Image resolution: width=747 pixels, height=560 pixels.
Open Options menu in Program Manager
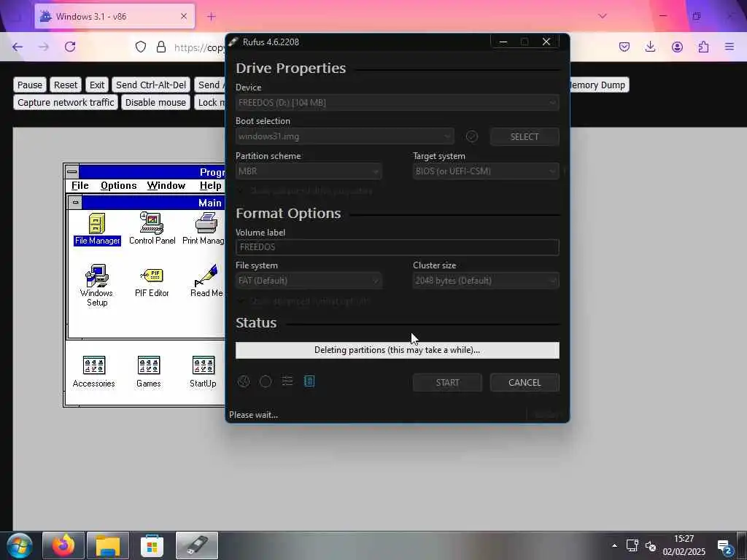(119, 186)
